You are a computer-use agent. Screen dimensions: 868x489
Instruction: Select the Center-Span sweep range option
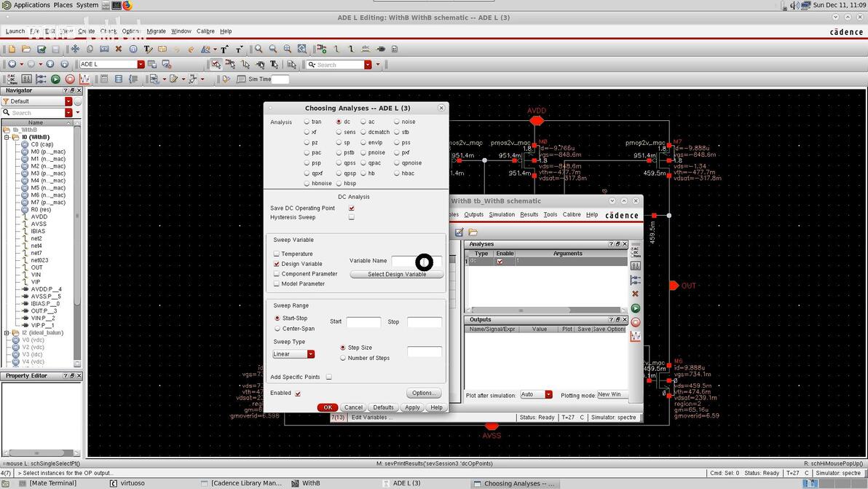pos(277,329)
